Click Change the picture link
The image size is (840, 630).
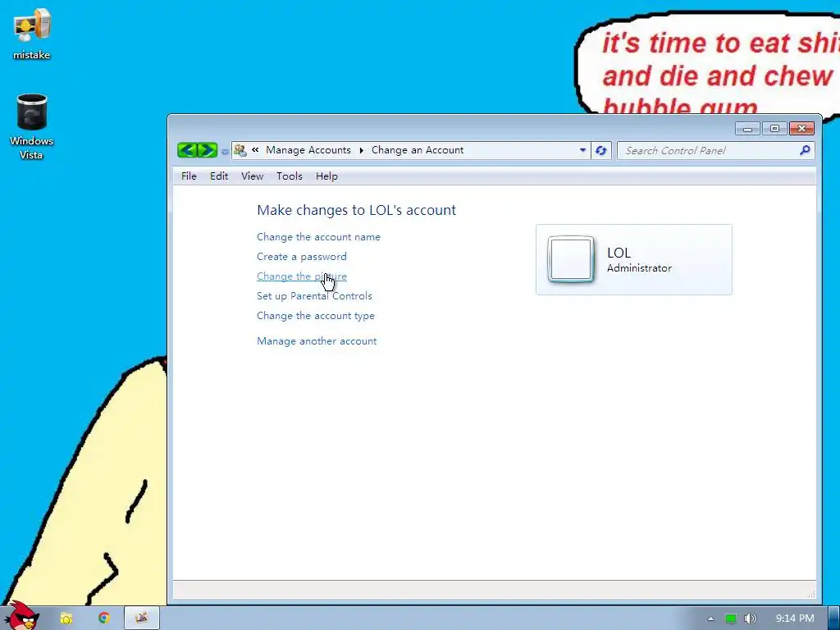(x=302, y=276)
